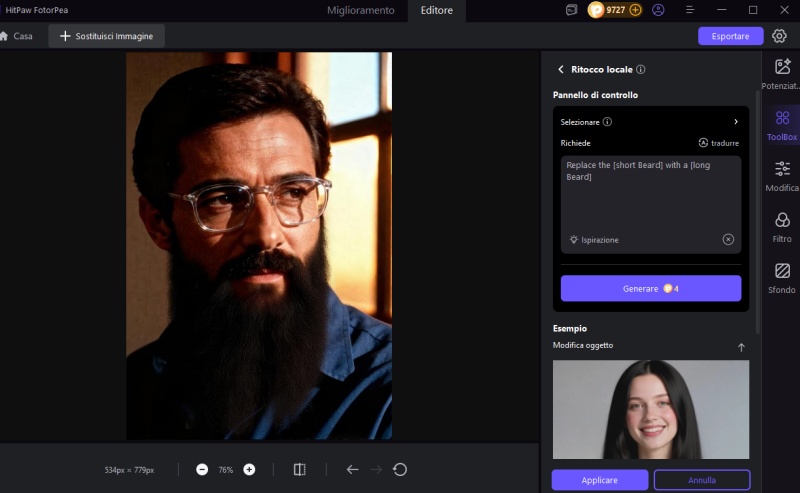
Task: Expand the Selezionare section arrow
Action: point(736,122)
